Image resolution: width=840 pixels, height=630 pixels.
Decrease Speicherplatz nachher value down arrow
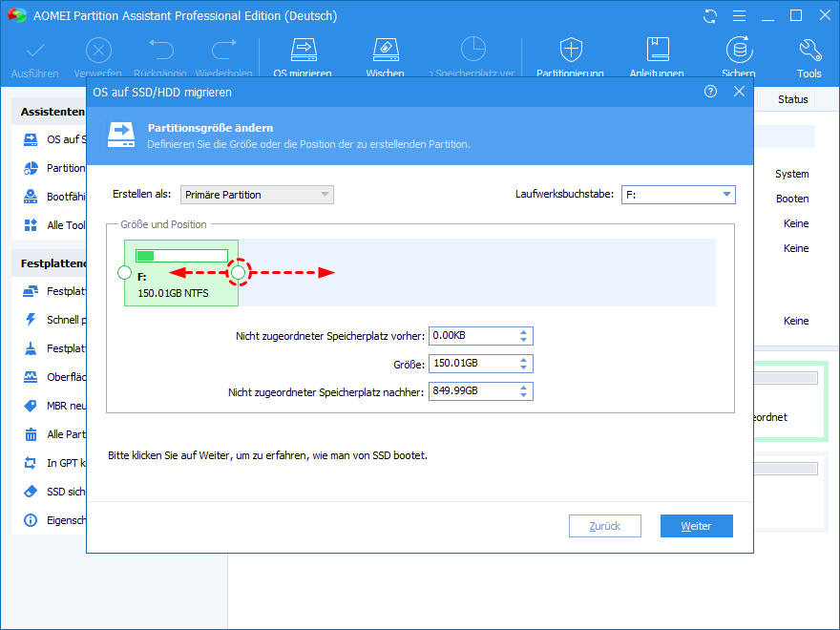pyautogui.click(x=523, y=395)
